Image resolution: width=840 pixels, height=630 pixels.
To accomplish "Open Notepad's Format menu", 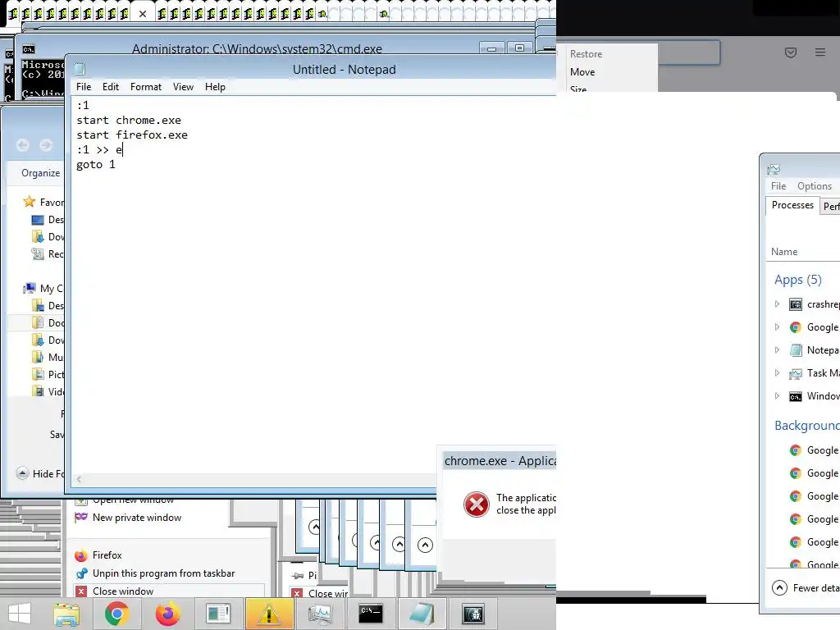I will pos(146,87).
